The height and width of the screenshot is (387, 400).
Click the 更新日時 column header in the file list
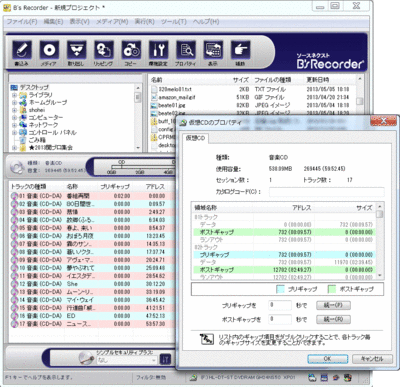[x=318, y=80]
